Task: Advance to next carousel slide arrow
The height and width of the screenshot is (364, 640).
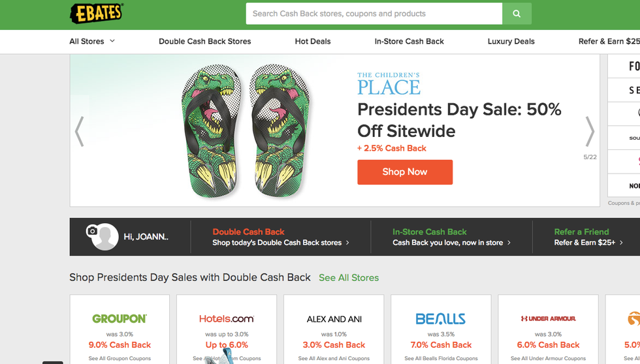Action: (x=590, y=131)
